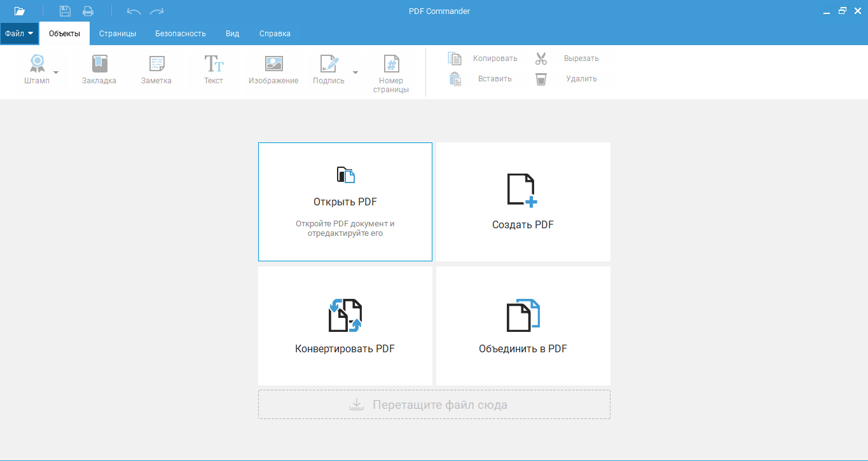This screenshot has height=461, width=868.
Task: Switch to the Безопасность tab
Action: pyautogui.click(x=181, y=34)
